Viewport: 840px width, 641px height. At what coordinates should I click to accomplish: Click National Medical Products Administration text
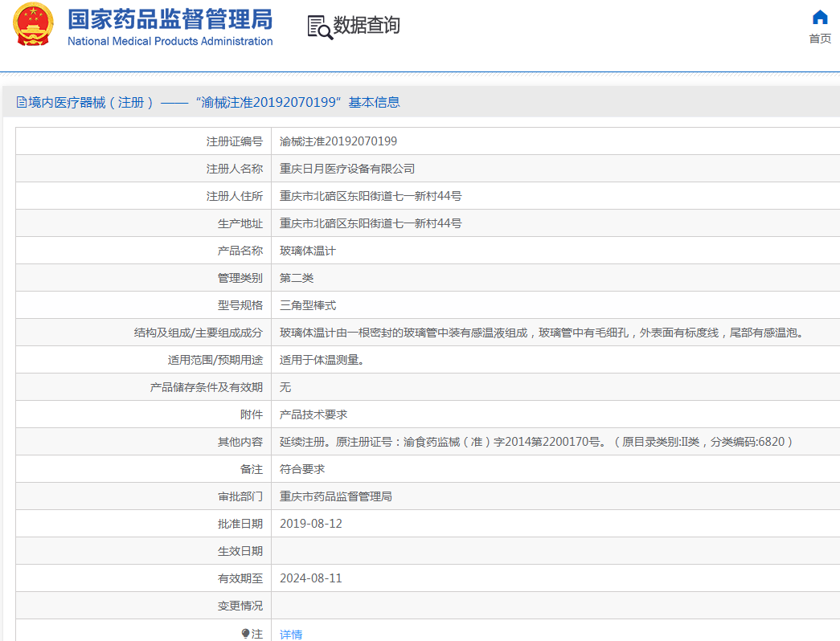click(x=170, y=41)
